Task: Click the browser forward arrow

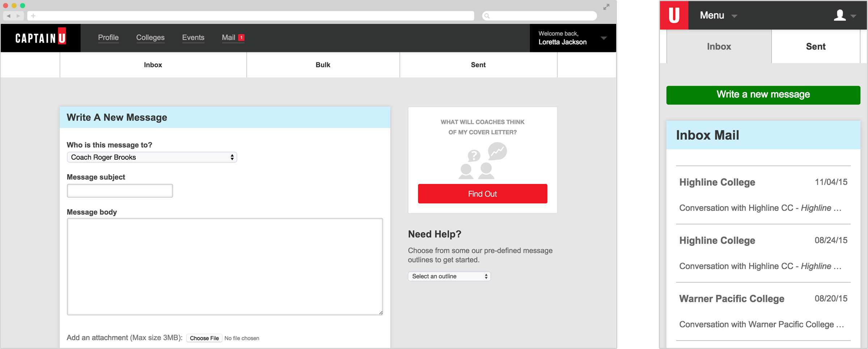Action: (x=18, y=16)
